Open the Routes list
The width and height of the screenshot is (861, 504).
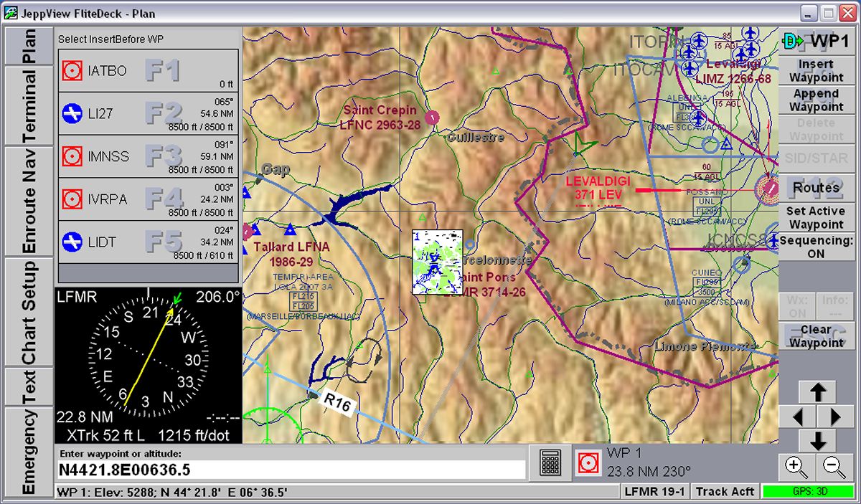coord(817,188)
